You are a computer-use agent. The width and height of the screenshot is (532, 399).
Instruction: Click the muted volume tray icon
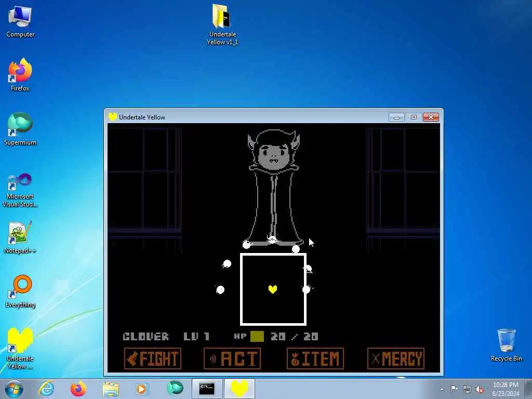pyautogui.click(x=480, y=389)
